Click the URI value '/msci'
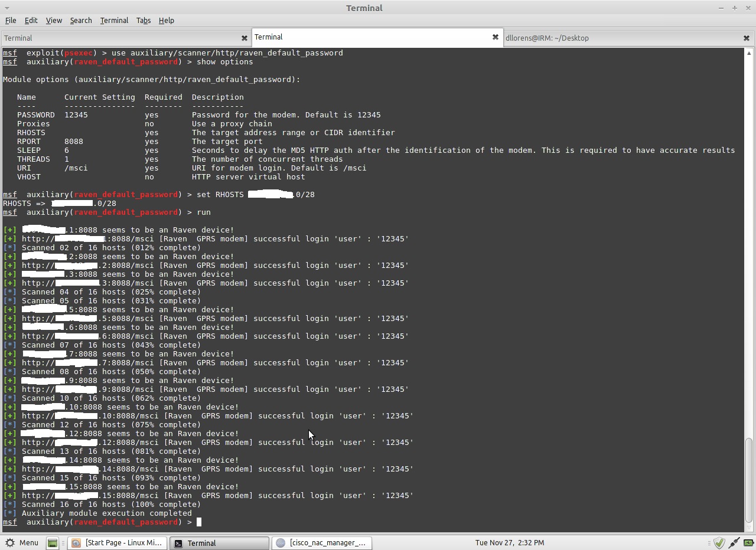This screenshot has width=756, height=550. (x=76, y=168)
